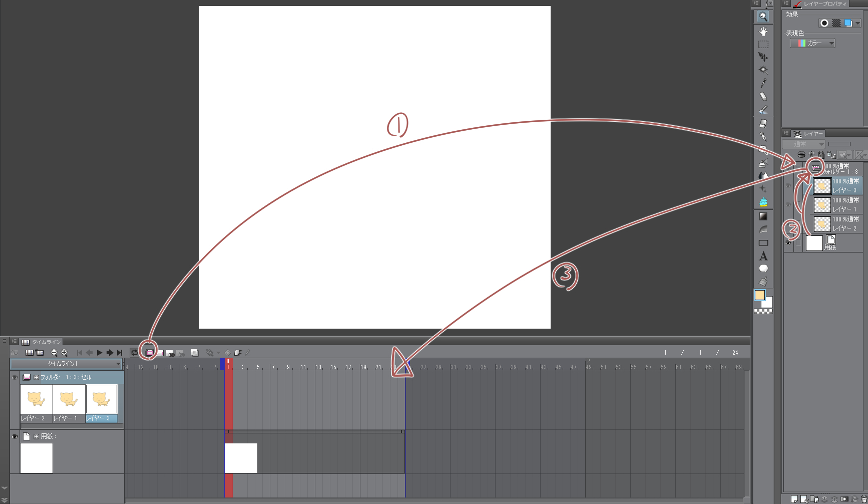The image size is (868, 504).
Task: Apply layer color effect in Layer Property
Action: 848,23
